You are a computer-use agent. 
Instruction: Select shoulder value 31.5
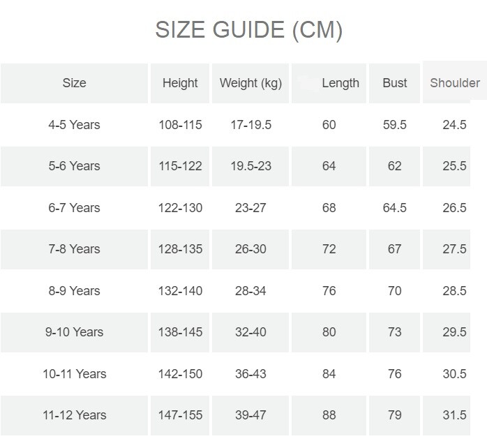click(x=454, y=415)
